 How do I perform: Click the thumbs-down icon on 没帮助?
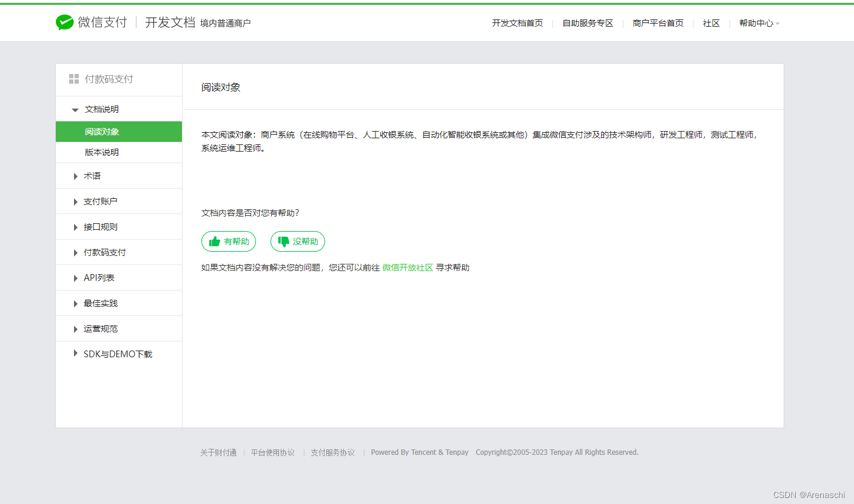283,241
